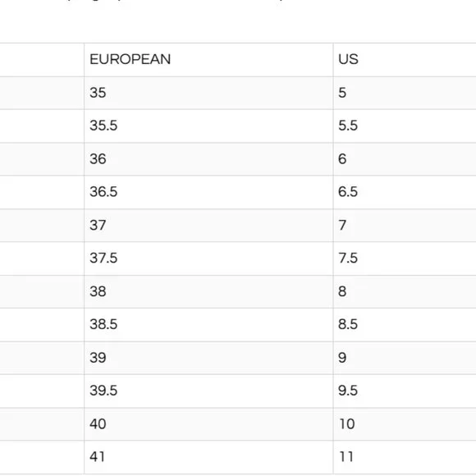Viewport: 476px width, 476px height.
Task: Select the European size 39.5 cell
Action: 208,391
